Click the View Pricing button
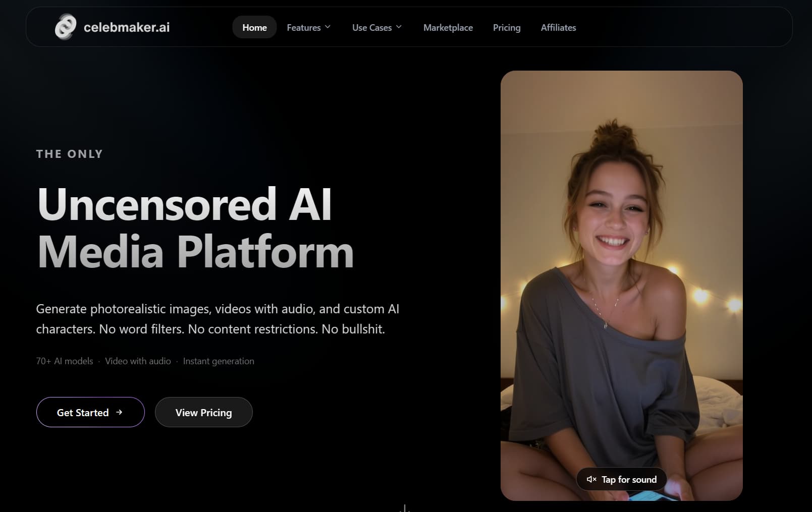This screenshot has width=812, height=512. click(203, 412)
